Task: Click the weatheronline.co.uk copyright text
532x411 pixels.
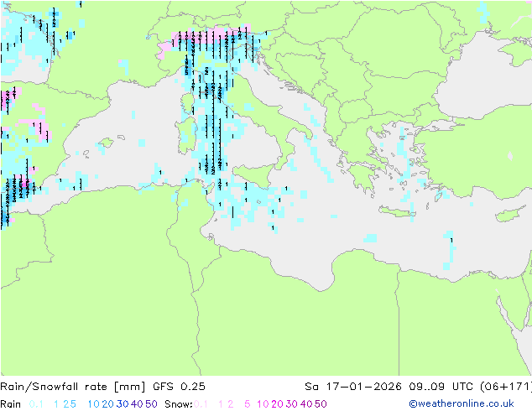Action: pos(462,403)
